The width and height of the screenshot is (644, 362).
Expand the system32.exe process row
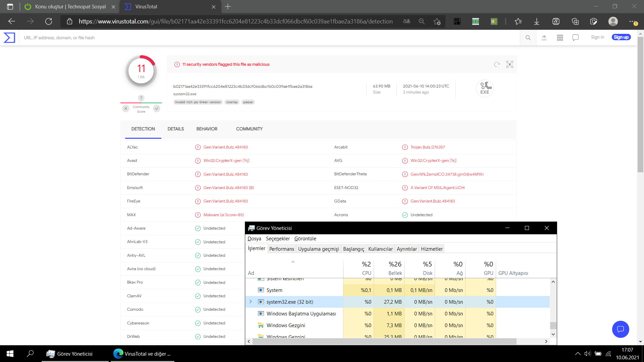251,302
